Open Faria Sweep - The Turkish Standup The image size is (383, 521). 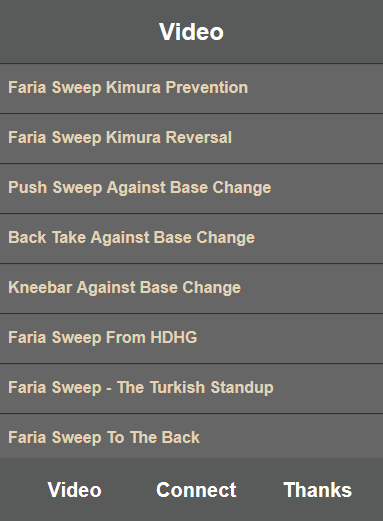coord(191,388)
